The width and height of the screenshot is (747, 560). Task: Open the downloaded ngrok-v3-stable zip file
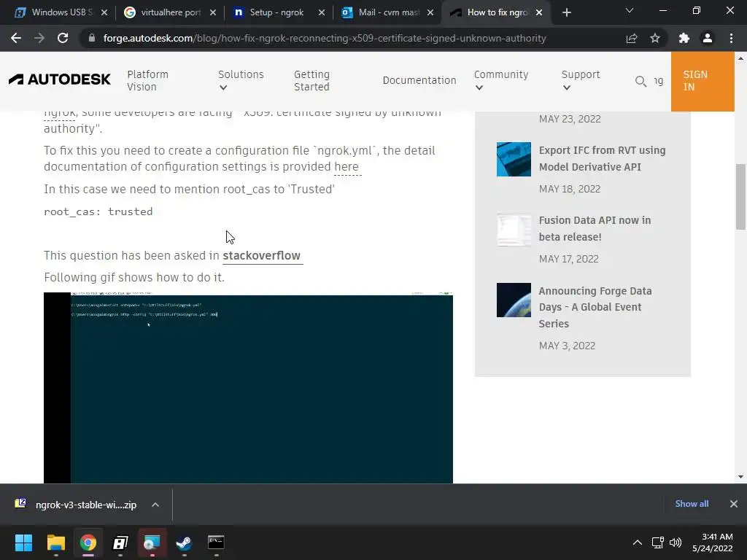pyautogui.click(x=79, y=505)
